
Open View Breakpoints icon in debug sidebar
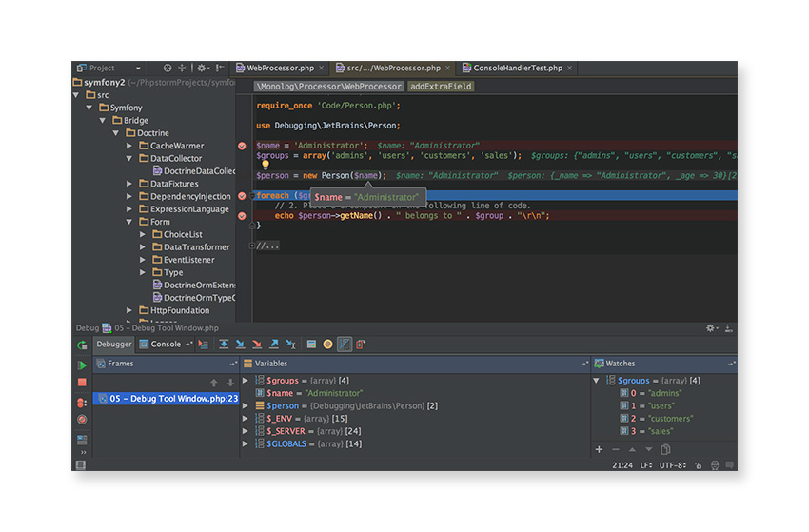[82, 403]
